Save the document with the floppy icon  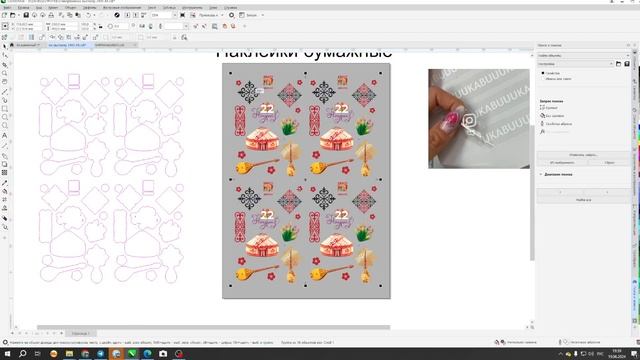26,15
